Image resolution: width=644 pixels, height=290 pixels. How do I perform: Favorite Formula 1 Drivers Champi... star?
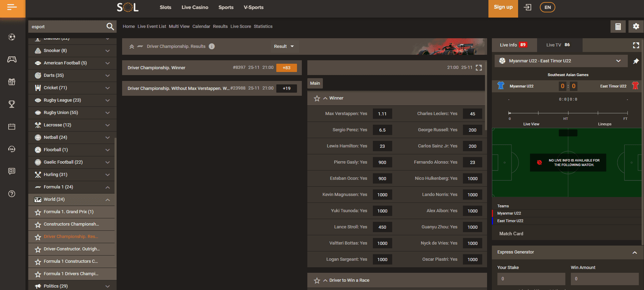(38, 274)
